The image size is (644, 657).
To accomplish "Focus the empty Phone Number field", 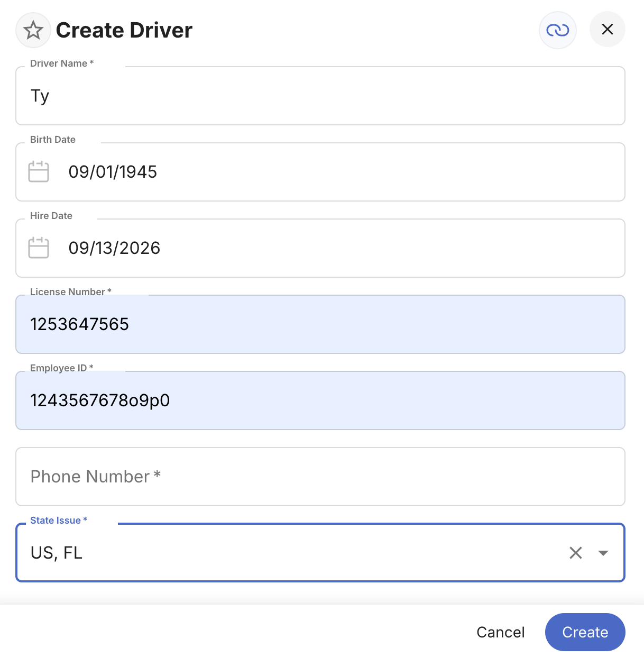I will point(320,477).
